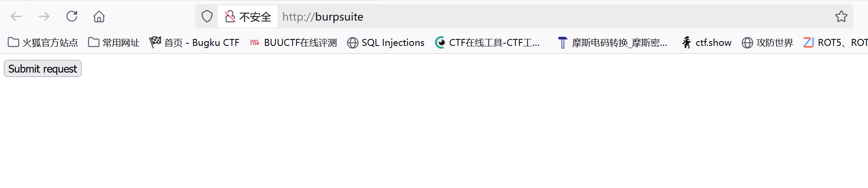Open the 火狐官方站点 bookmarks folder

pos(43,42)
